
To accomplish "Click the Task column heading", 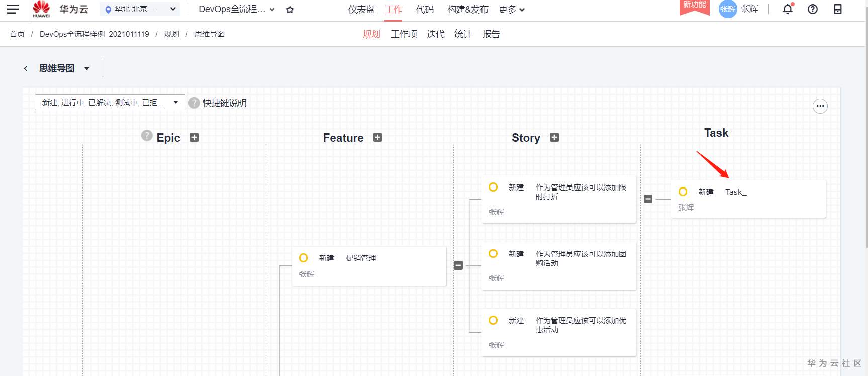I will (x=716, y=133).
